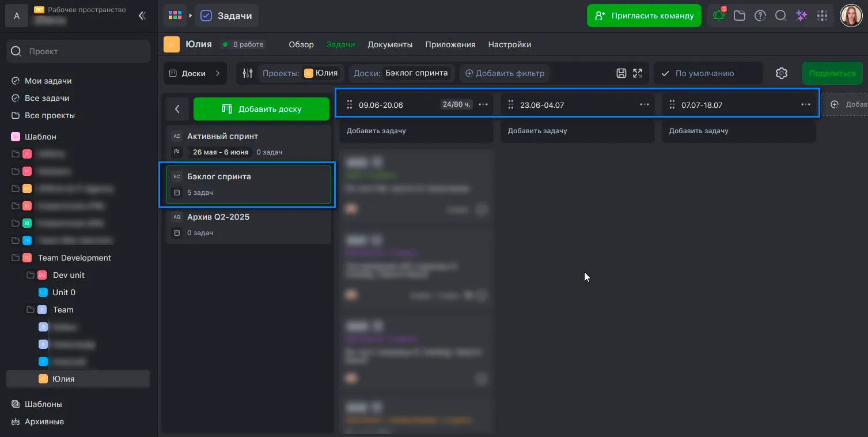
Task: Open more options for 09.06-20.06 column
Action: 483,104
